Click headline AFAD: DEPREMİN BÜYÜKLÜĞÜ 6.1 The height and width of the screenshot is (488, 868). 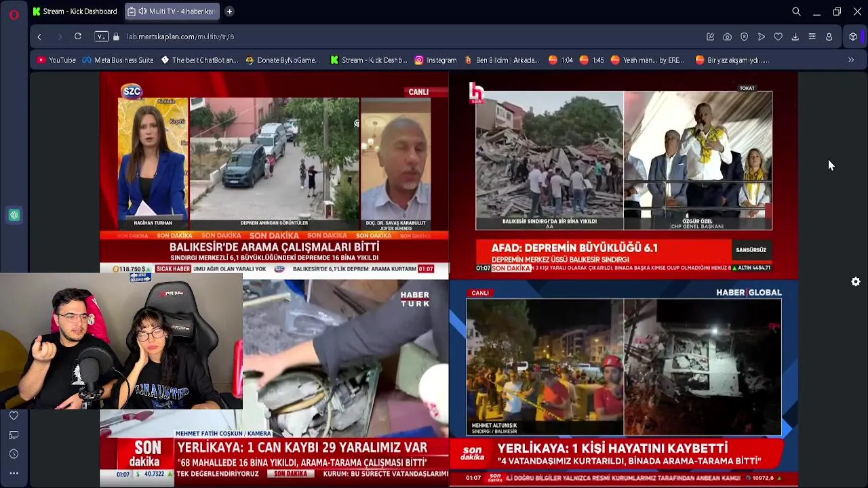tap(574, 248)
